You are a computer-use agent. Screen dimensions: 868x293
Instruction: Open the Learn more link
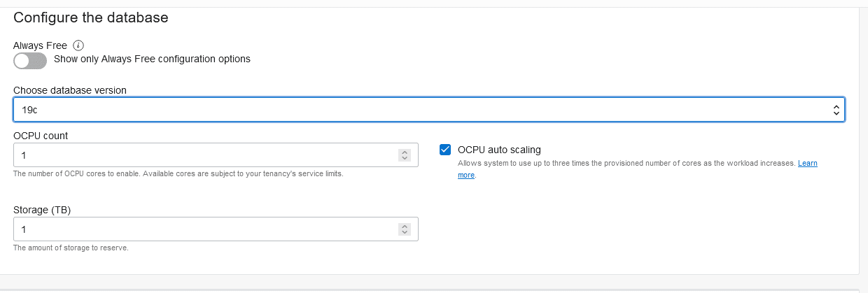pyautogui.click(x=808, y=164)
